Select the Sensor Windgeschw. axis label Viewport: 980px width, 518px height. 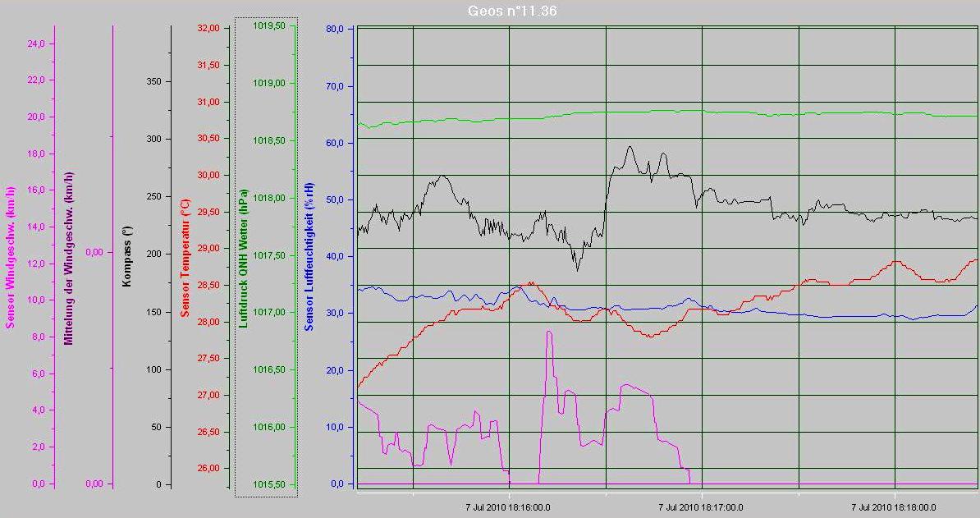coord(11,257)
